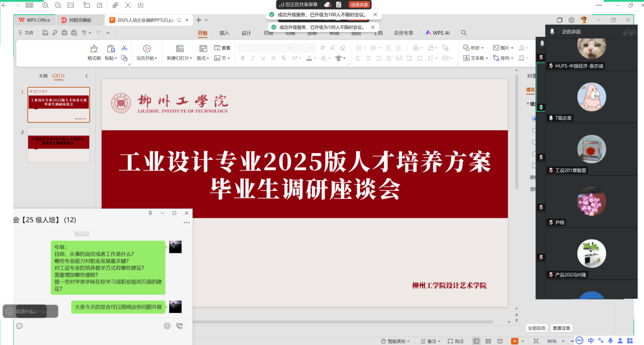Open chat window three-dot more options
This screenshot has height=345, width=644.
pyautogui.click(x=186, y=223)
